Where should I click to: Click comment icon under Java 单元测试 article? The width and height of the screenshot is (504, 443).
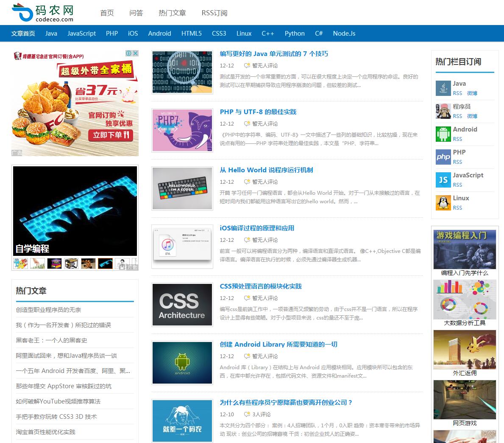pyautogui.click(x=247, y=65)
